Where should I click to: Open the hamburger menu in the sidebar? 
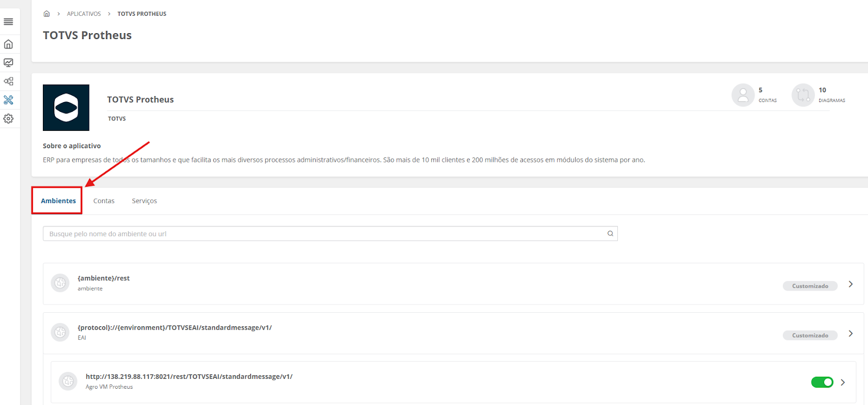[x=8, y=22]
